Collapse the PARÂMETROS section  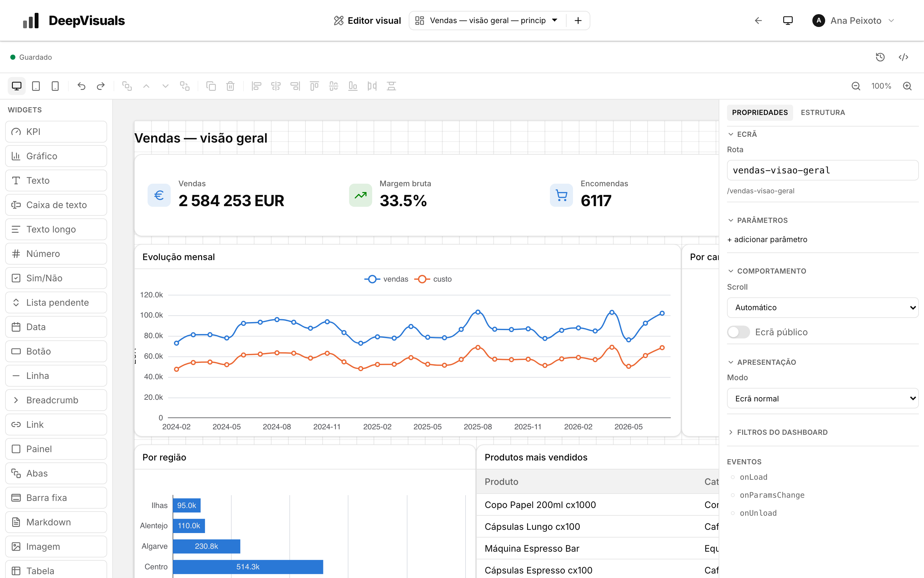click(x=758, y=220)
